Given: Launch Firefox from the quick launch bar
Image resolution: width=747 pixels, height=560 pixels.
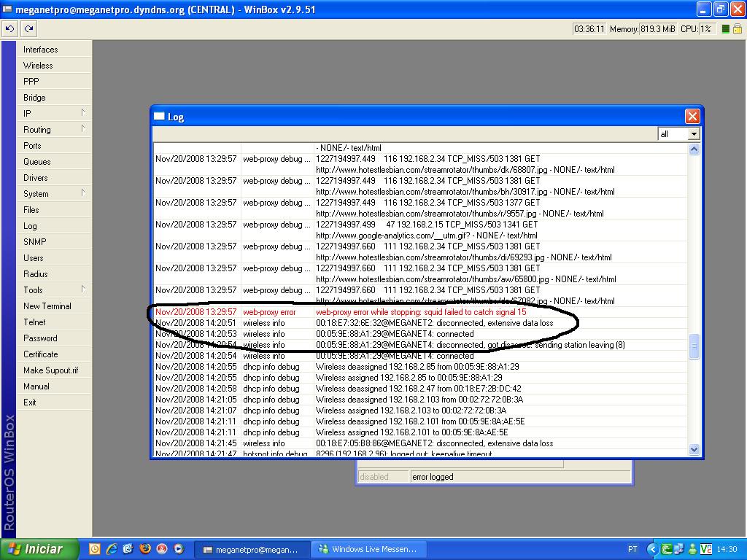Looking at the screenshot, I should (x=145, y=549).
